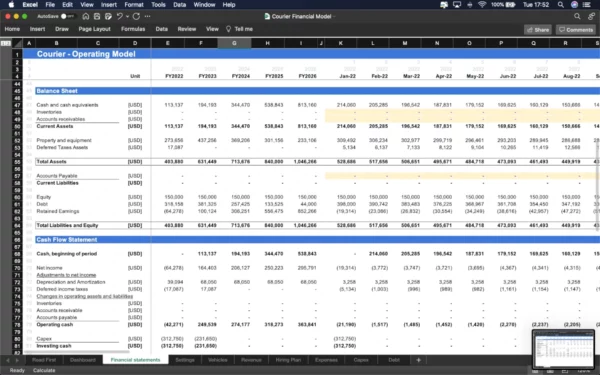Viewport: 600px width, 375px height.
Task: Click the Tell me lightbulb icon
Action: (x=228, y=29)
